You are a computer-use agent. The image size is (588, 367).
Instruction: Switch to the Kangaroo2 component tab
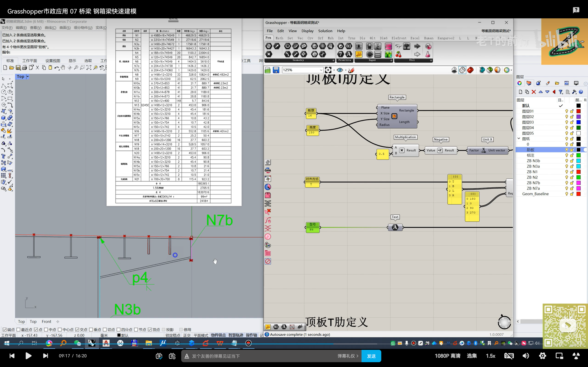(446, 38)
